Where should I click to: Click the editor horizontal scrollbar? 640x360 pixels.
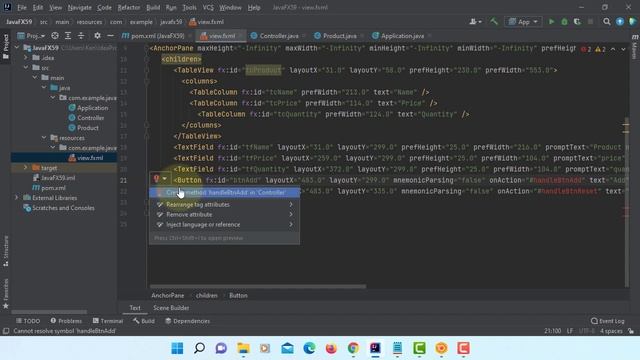click(258, 286)
